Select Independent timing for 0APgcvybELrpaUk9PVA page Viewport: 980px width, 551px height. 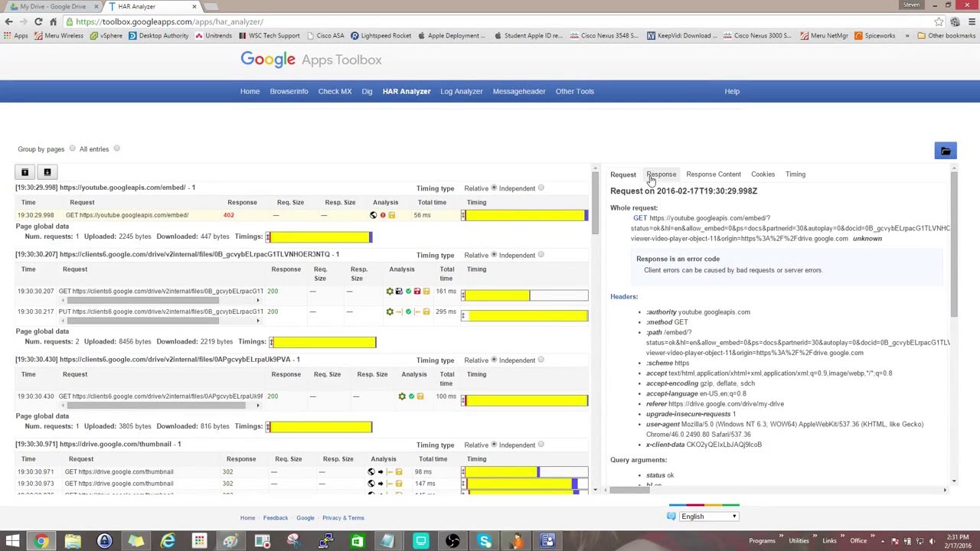[x=541, y=360]
